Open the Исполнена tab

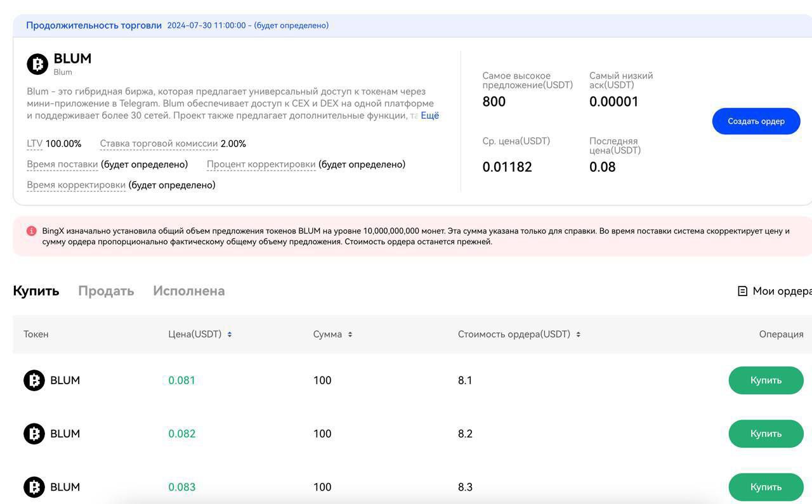pyautogui.click(x=188, y=291)
